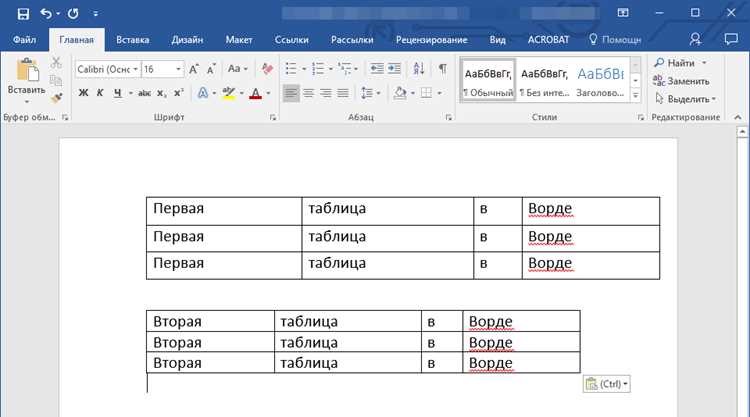750x417 pixels.
Task: Apply numbered list
Action: coord(318,69)
